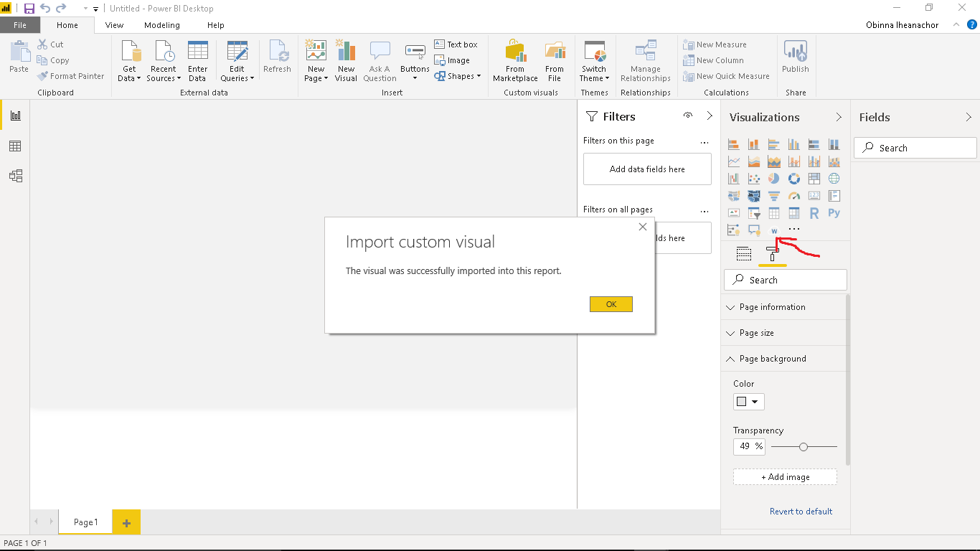Pick the Treemap visualization
Screen dimensions: 980x551
click(814, 179)
